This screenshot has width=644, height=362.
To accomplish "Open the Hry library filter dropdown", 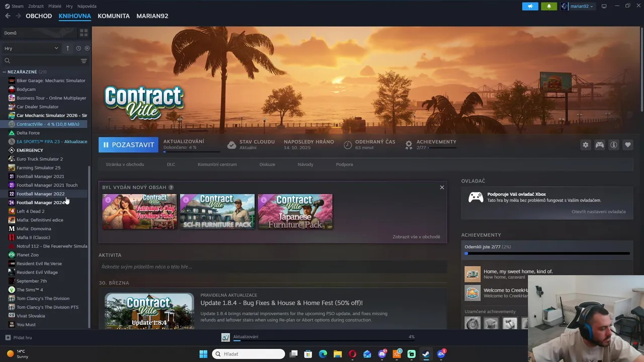I will 31,48.
